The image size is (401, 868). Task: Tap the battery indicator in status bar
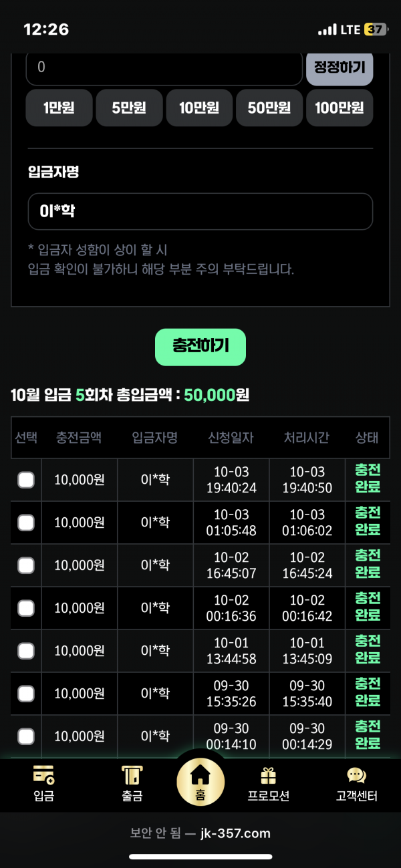(x=375, y=29)
